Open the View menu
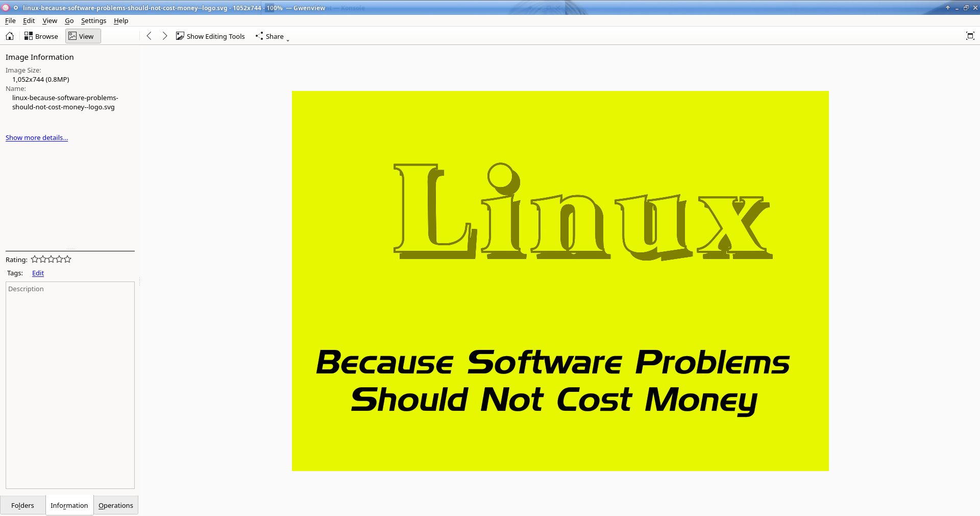The image size is (980, 516). 50,21
